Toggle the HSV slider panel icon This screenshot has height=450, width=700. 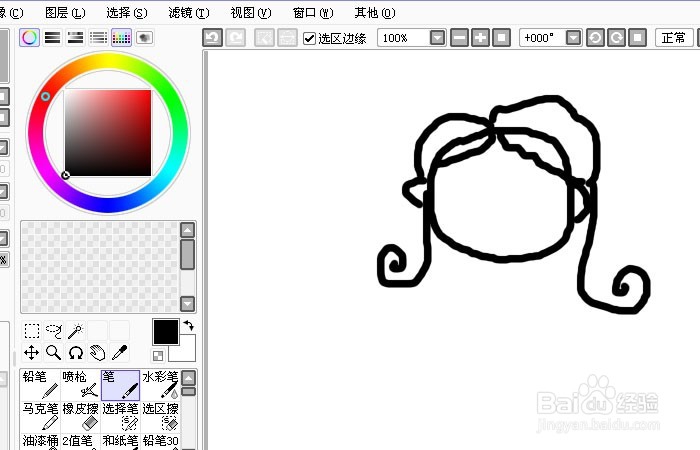pyautogui.click(x=75, y=38)
